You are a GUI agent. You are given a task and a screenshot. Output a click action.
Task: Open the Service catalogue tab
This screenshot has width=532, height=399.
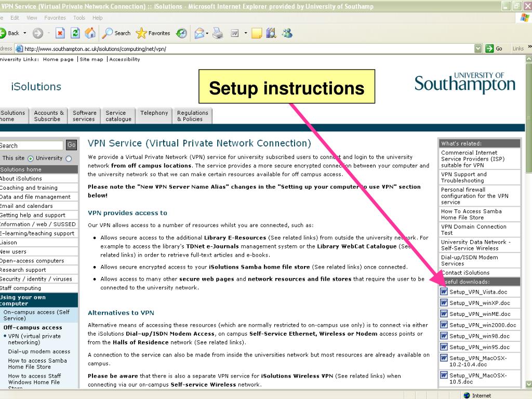pyautogui.click(x=118, y=116)
